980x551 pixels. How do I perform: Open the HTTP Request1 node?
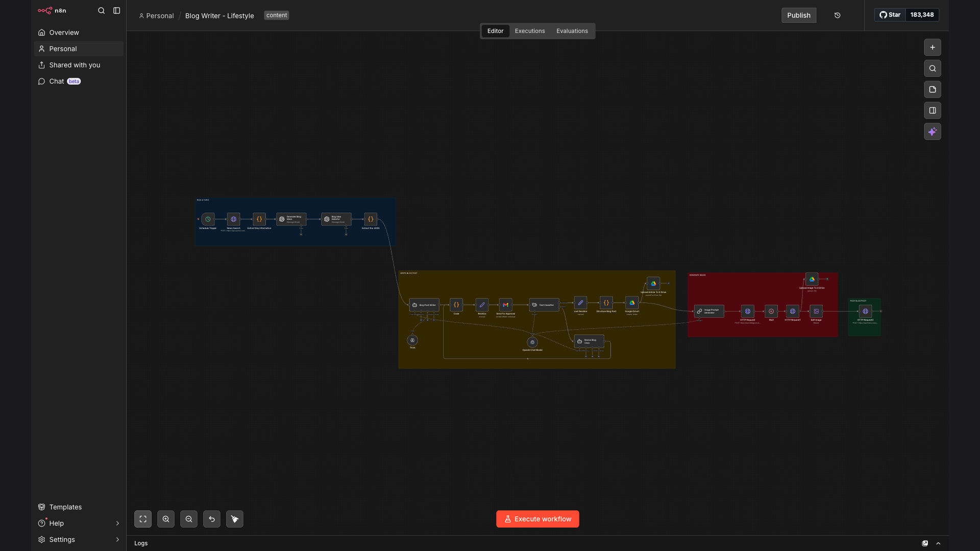click(x=793, y=311)
